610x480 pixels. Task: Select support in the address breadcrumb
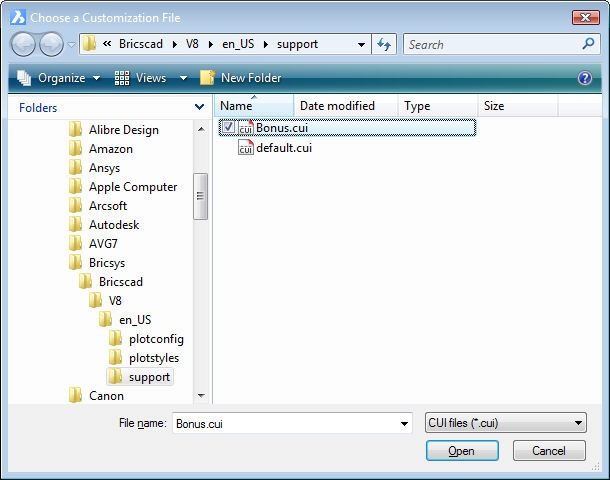[297, 44]
